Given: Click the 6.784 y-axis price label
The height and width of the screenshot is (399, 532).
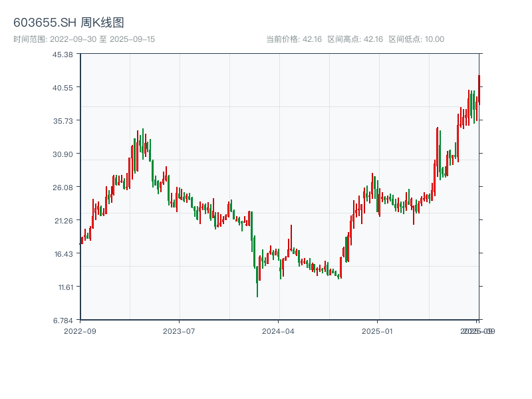Looking at the screenshot, I should point(64,320).
